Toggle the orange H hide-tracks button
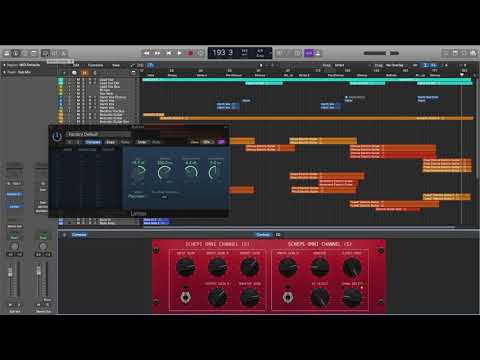 tap(85, 73)
